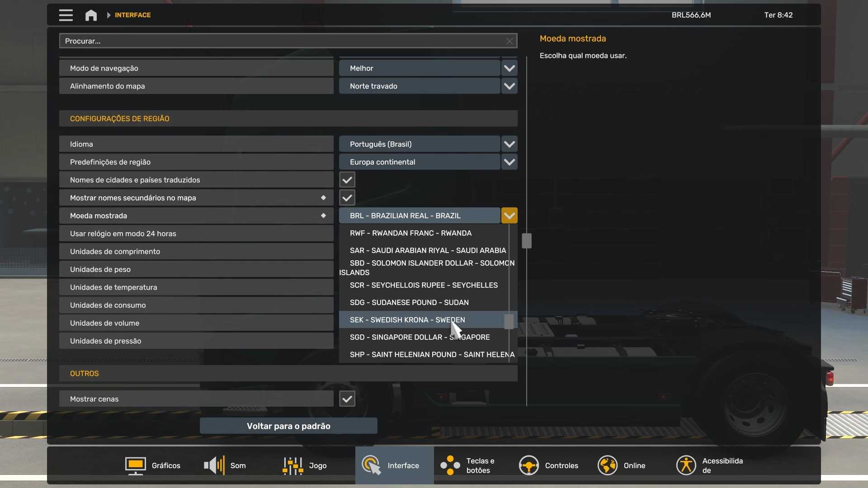The height and width of the screenshot is (488, 868).
Task: Open the Som speaker icon
Action: click(214, 465)
